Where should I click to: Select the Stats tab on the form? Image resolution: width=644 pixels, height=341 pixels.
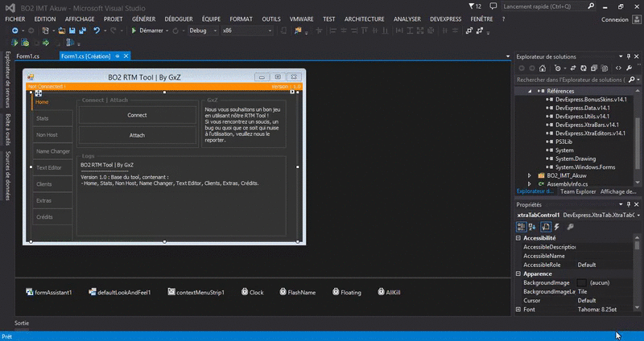click(x=52, y=118)
